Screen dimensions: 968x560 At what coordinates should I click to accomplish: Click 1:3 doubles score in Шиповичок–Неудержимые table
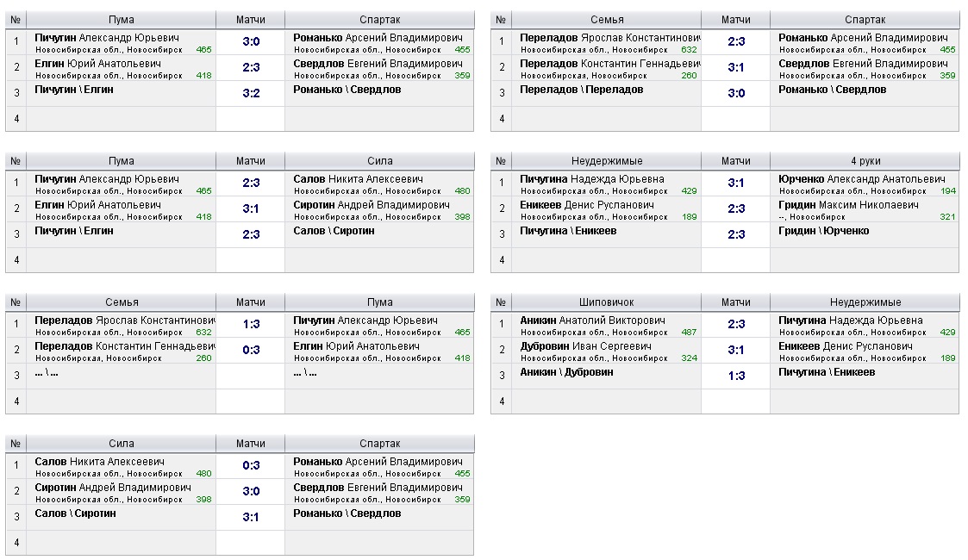(736, 376)
